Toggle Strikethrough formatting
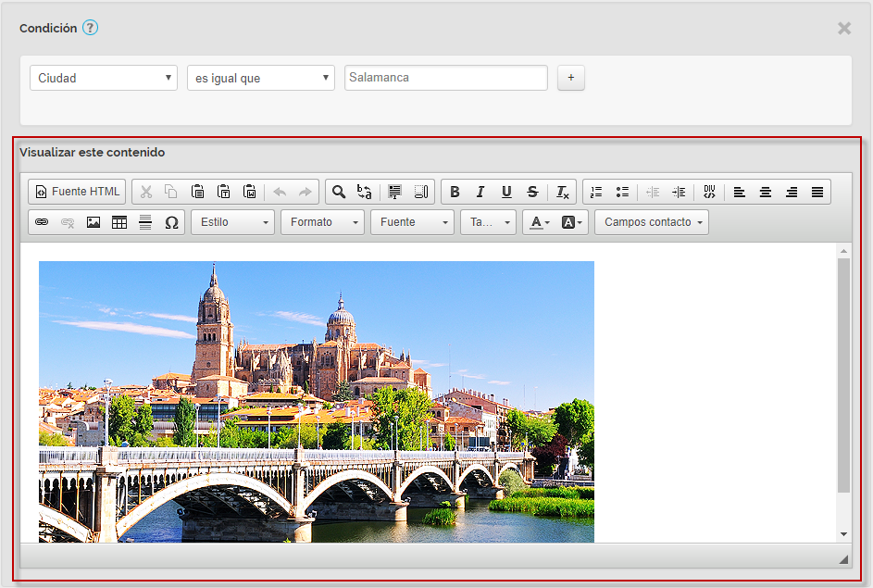 pos(533,192)
